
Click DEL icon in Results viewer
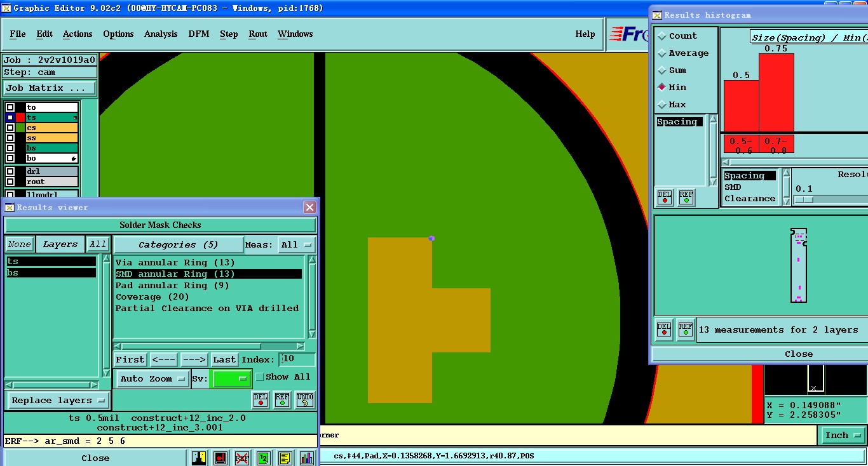pos(261,399)
